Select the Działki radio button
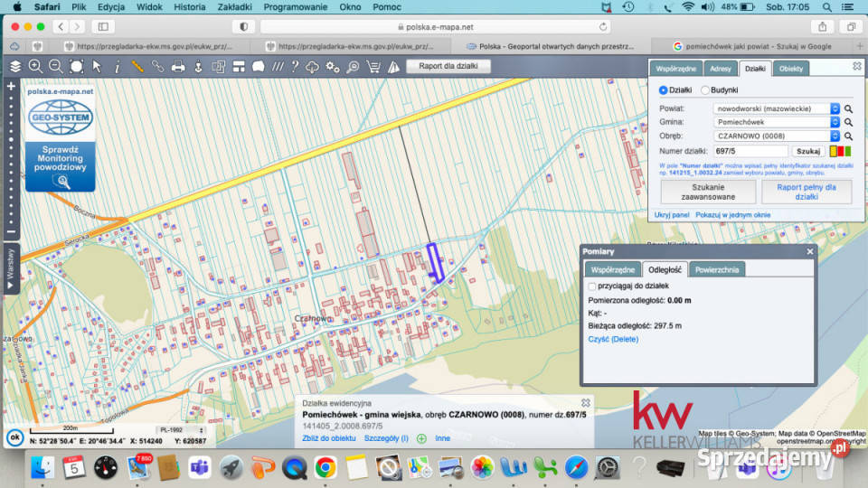 click(x=664, y=90)
